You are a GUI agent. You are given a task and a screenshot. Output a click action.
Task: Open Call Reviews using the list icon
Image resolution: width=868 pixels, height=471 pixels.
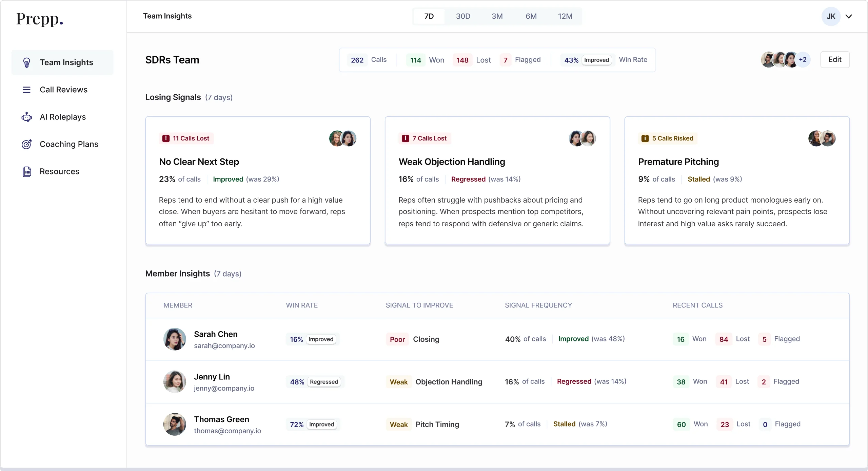point(27,90)
